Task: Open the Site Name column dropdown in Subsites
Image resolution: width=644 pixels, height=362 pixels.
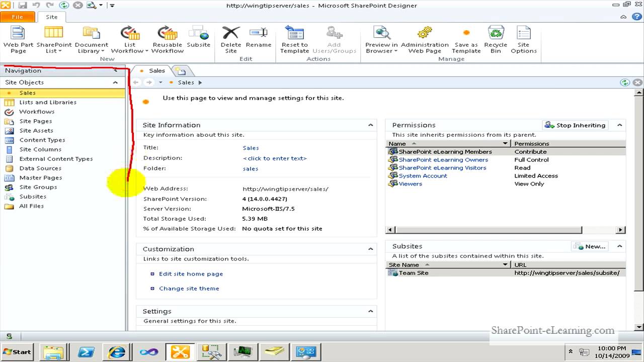Action: (506, 264)
